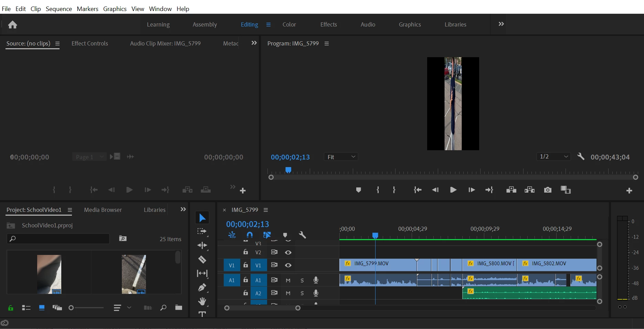The height and width of the screenshot is (329, 644).
Task: Select the Ripple Edit tool
Action: coord(202,245)
